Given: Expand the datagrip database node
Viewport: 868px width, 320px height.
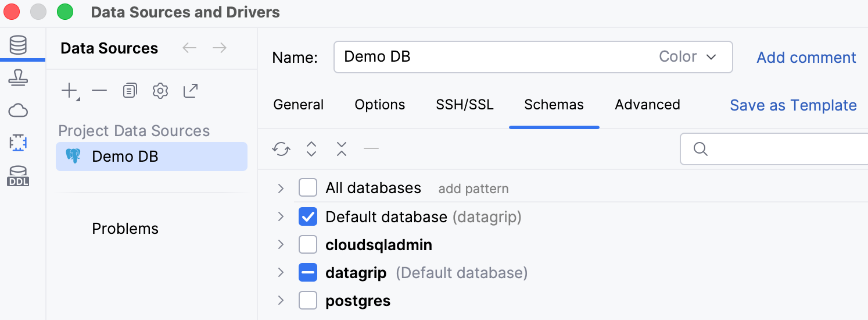Looking at the screenshot, I should [x=281, y=272].
